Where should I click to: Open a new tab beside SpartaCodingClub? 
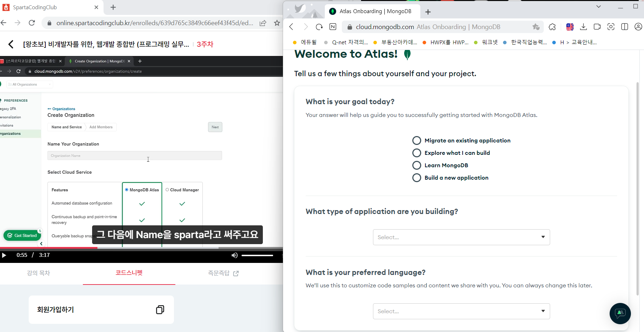(113, 7)
